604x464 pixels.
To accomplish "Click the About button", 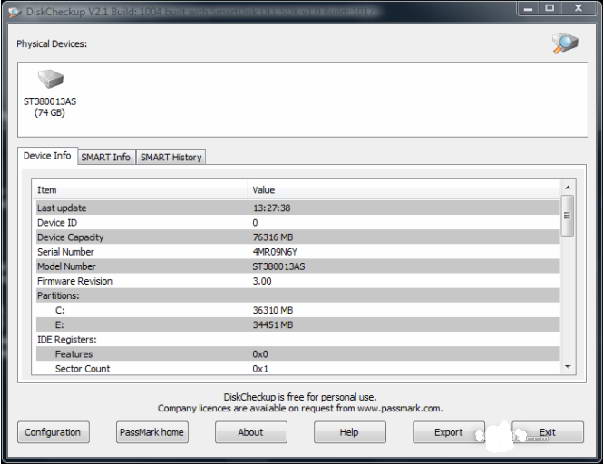I will click(251, 432).
